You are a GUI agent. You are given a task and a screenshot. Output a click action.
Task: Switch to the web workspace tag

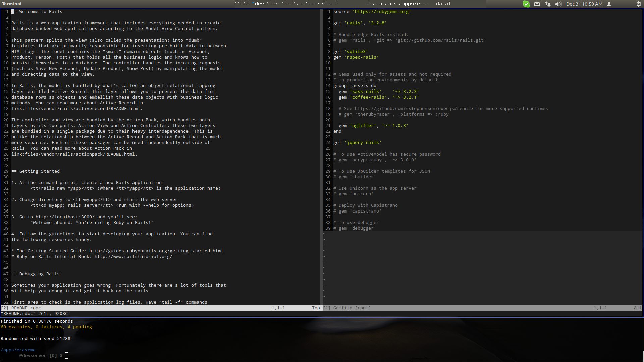coord(273,4)
